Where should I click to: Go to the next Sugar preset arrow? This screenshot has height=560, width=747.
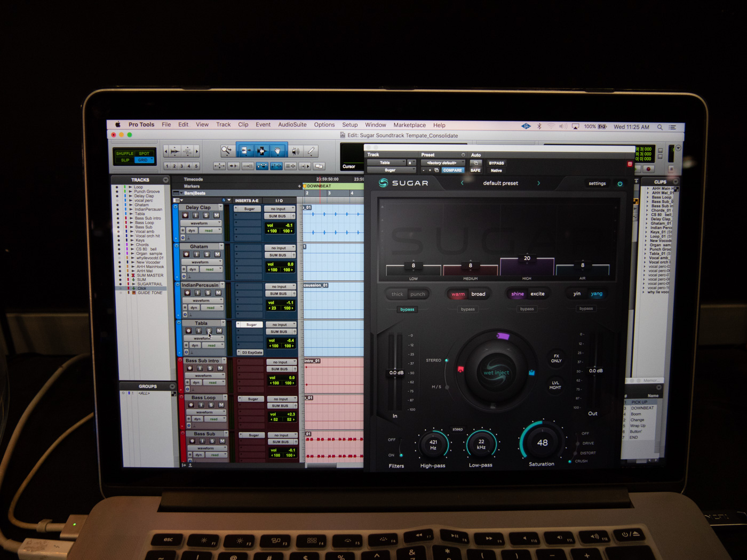click(538, 183)
